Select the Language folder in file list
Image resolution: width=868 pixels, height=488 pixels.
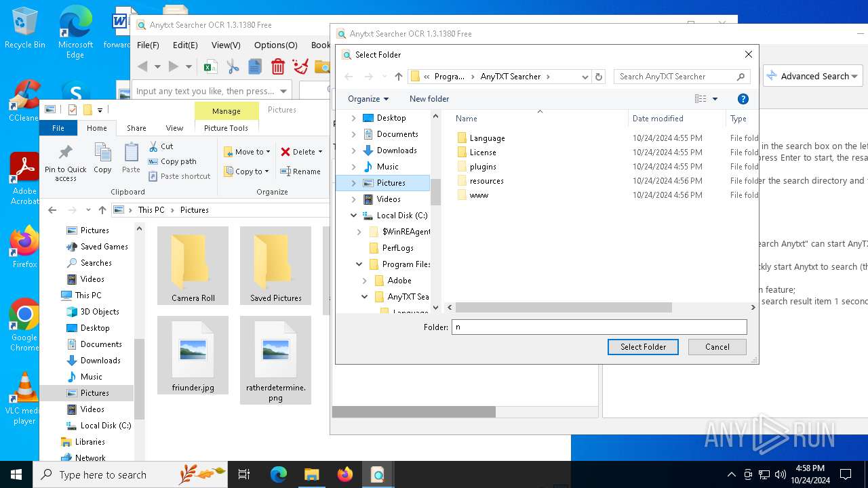click(487, 138)
